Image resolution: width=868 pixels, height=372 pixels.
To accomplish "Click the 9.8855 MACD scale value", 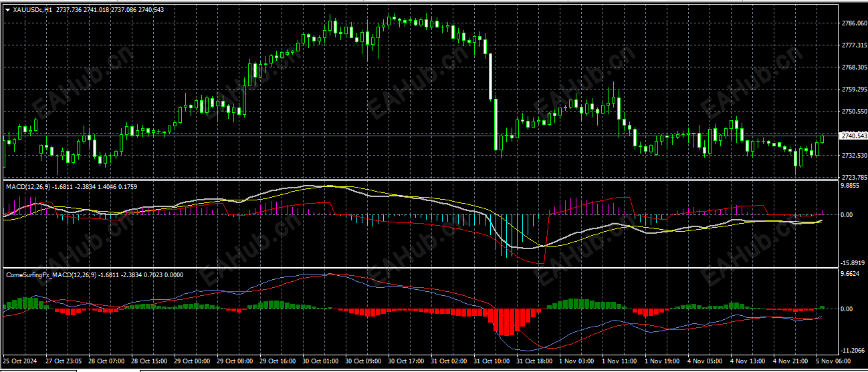I will click(x=851, y=186).
